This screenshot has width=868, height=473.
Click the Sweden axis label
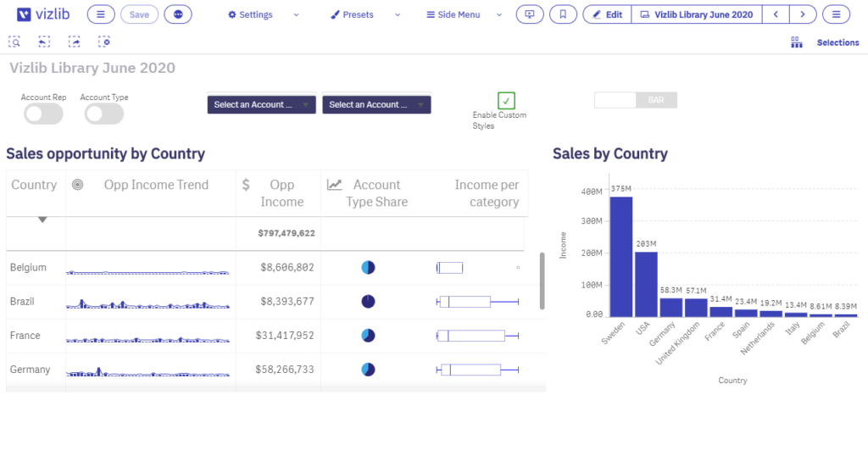click(x=614, y=333)
